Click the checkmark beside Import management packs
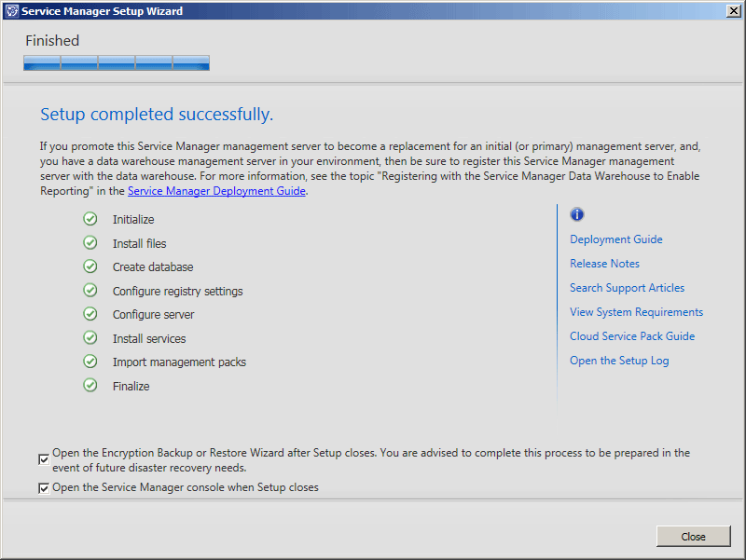This screenshot has height=560, width=746. click(x=90, y=362)
